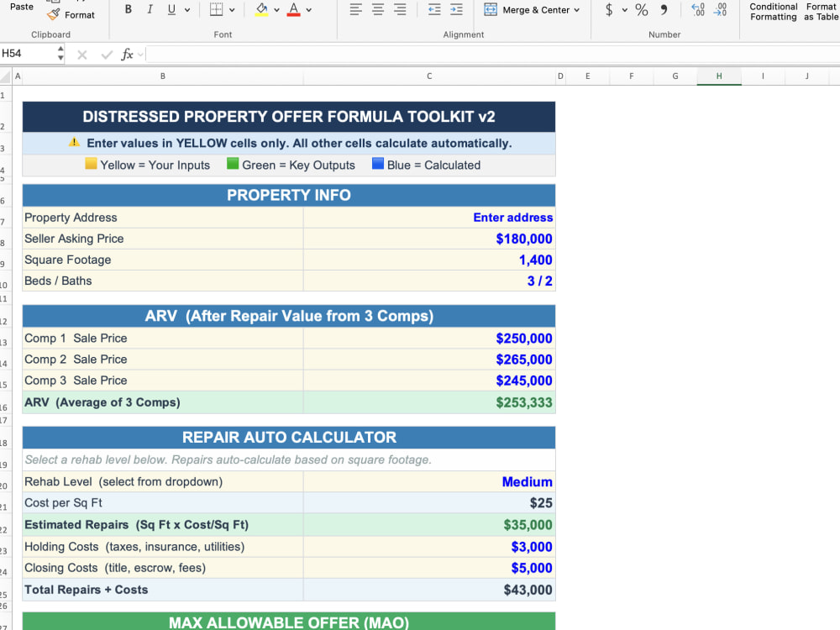Select ARV average $253,333 cell
This screenshot has height=630, width=840.
429,402
